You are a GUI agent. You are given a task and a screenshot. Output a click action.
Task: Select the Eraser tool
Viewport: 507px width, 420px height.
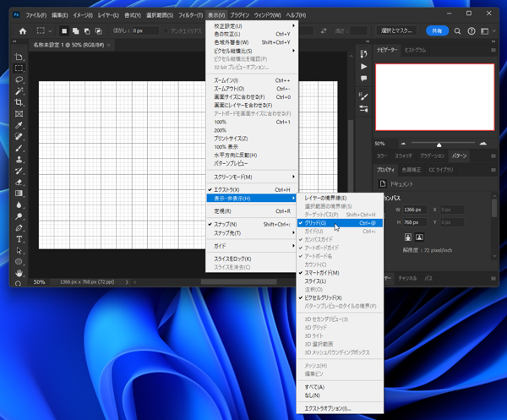pos(19,183)
